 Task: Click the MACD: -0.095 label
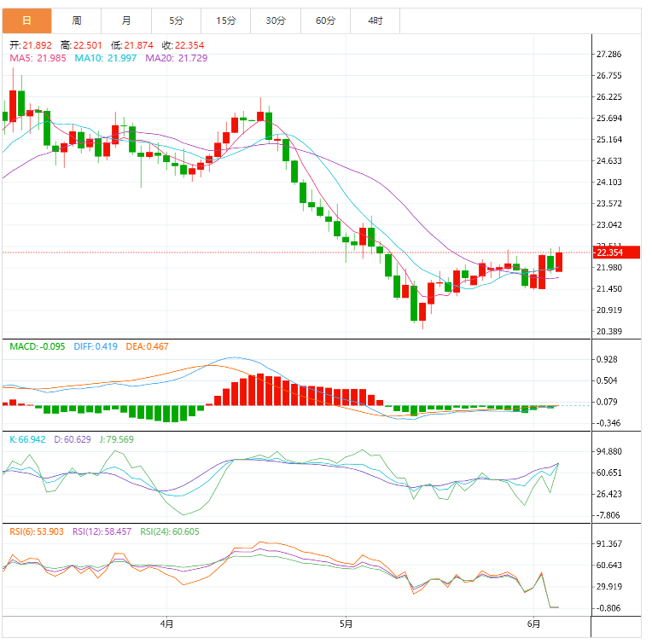[x=38, y=346]
